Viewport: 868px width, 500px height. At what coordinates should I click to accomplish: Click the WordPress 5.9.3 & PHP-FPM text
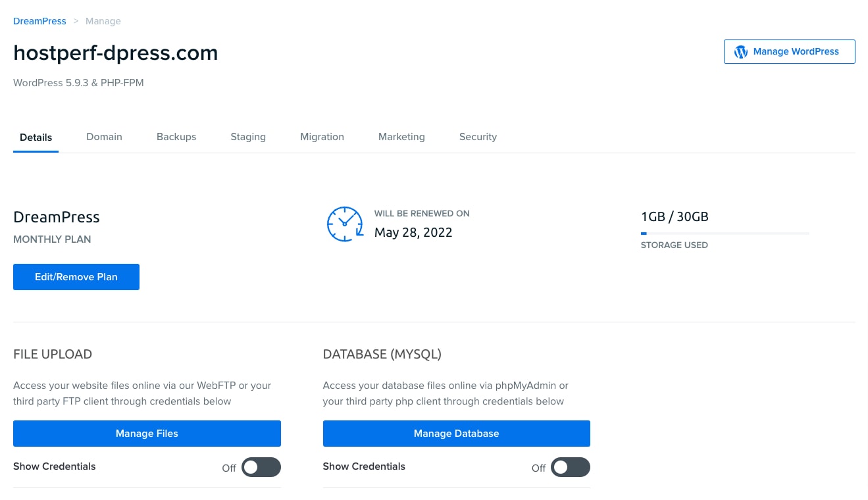tap(78, 83)
